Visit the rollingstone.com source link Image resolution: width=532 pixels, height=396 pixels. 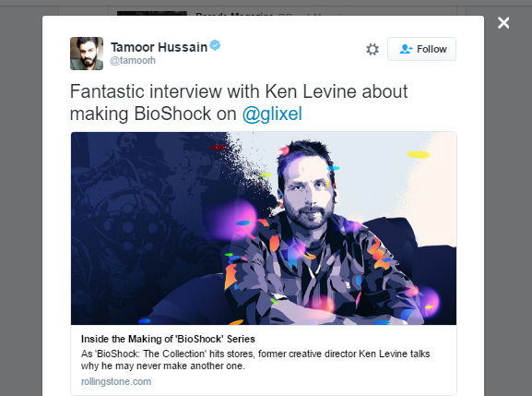[116, 381]
